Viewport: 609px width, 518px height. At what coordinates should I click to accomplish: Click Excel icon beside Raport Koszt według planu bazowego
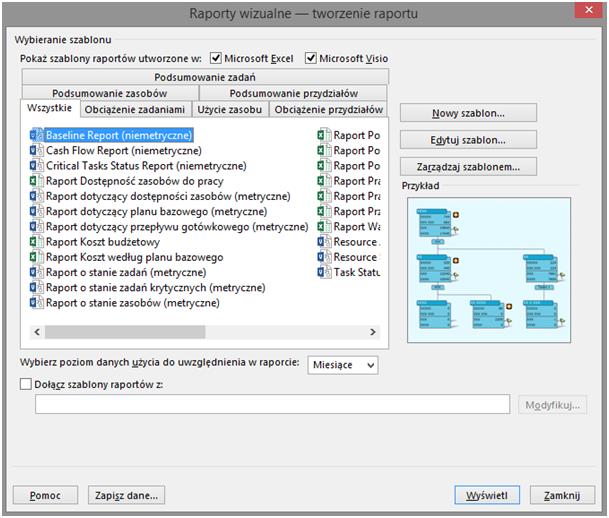click(37, 257)
